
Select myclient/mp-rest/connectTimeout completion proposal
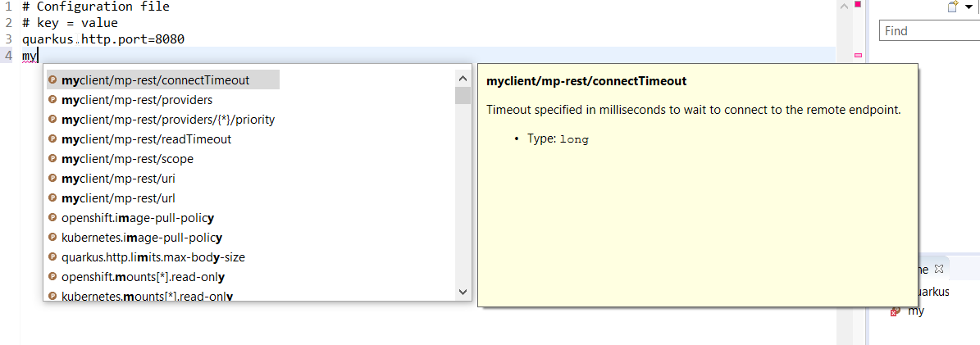[x=155, y=80]
